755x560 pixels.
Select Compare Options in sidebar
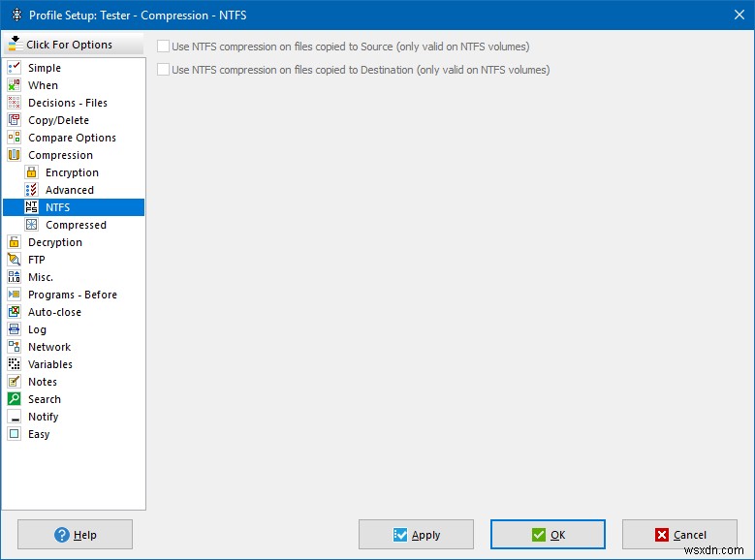pos(72,138)
